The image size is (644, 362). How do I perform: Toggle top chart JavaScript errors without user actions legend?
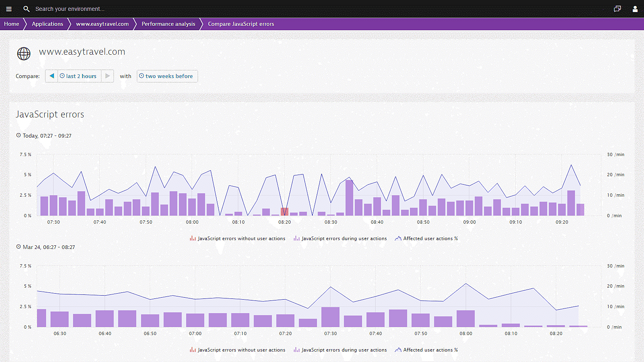coord(237,239)
